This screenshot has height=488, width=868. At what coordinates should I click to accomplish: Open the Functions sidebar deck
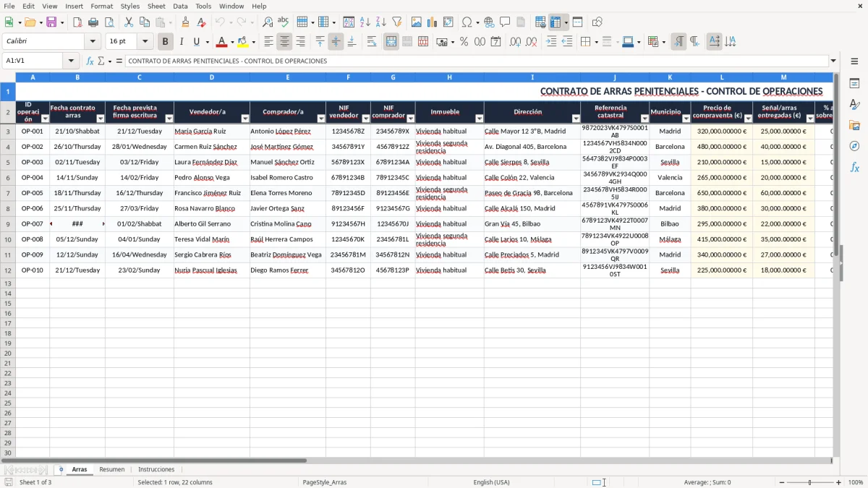pyautogui.click(x=854, y=167)
